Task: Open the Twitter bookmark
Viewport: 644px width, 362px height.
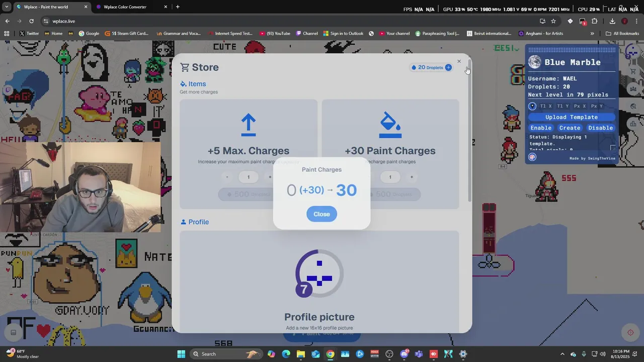Action: [x=29, y=34]
